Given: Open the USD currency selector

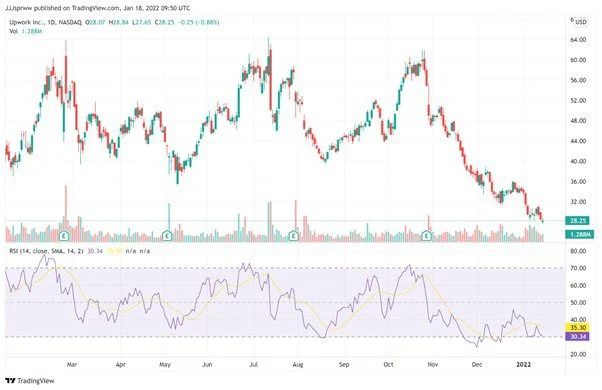Looking at the screenshot, I should tap(581, 22).
